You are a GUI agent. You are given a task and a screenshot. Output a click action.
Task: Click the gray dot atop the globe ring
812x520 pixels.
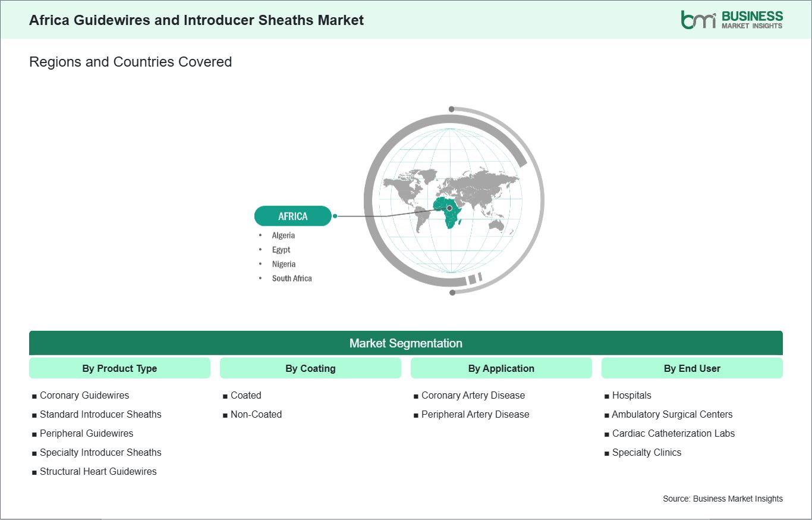tap(452, 109)
